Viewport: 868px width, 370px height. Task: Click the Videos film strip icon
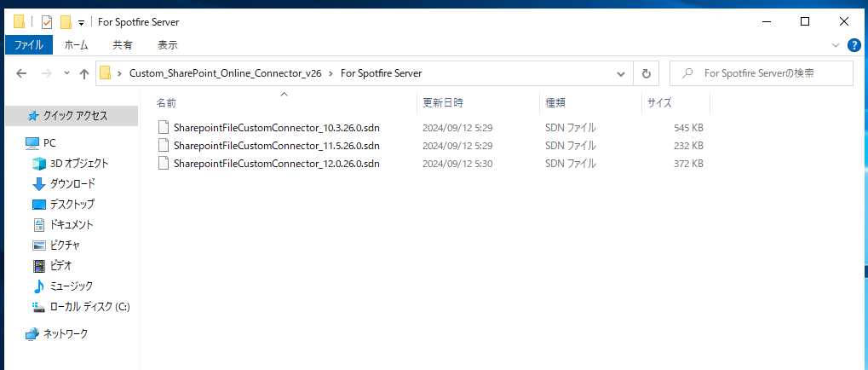[x=38, y=266]
